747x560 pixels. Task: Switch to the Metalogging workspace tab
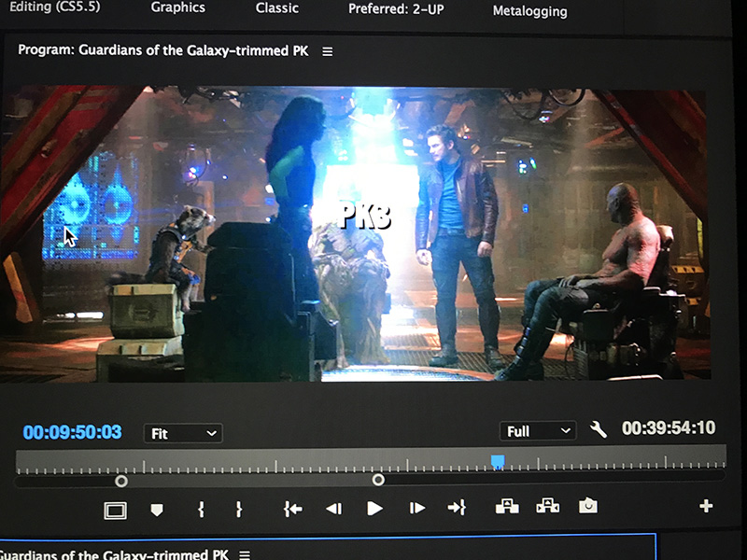pyautogui.click(x=529, y=11)
